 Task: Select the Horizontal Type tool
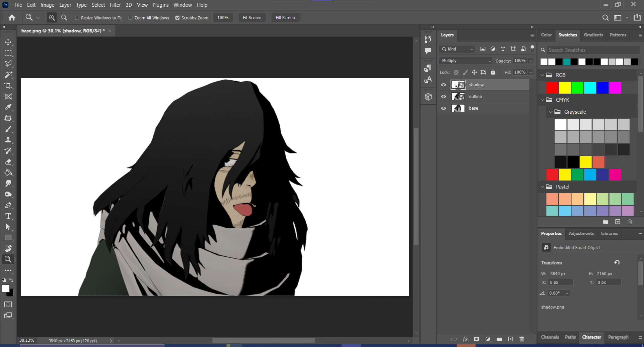(8, 216)
